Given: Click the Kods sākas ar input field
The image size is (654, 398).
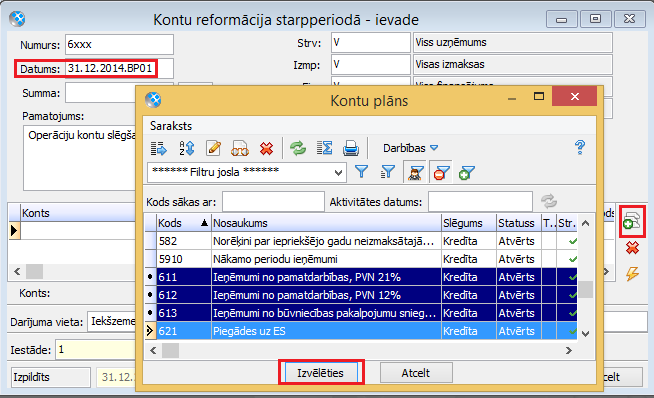Looking at the screenshot, I should tap(273, 202).
